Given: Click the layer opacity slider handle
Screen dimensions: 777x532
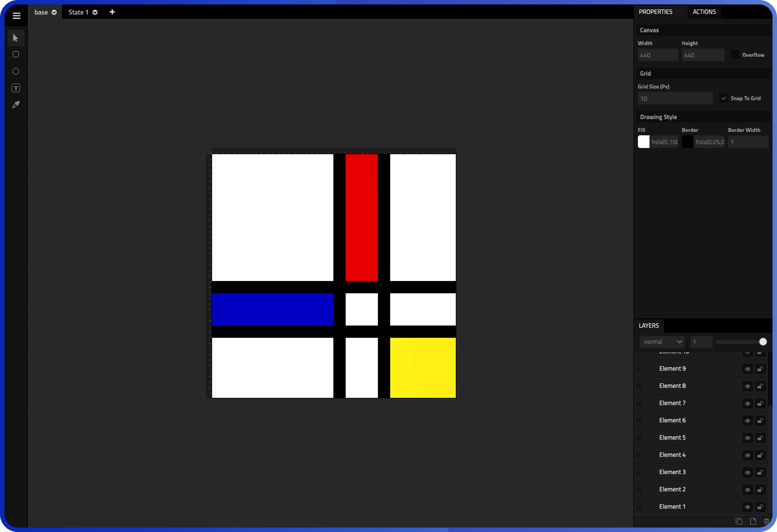Looking at the screenshot, I should [763, 342].
